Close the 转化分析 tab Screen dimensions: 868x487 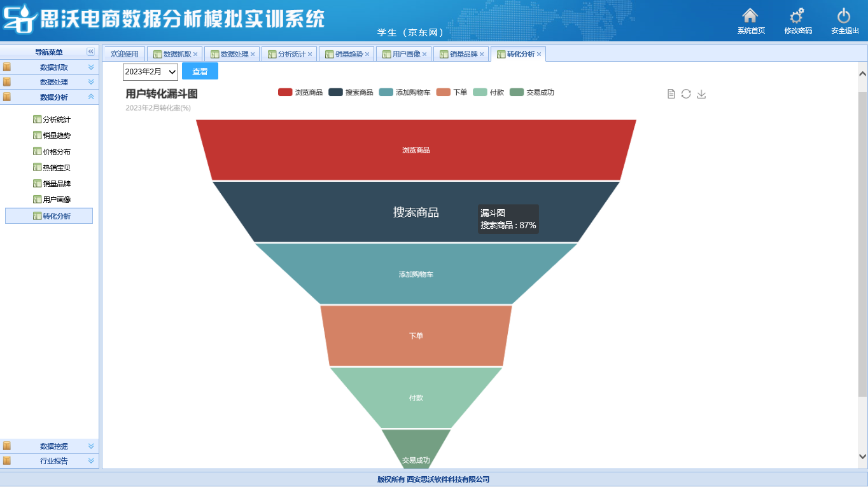[539, 55]
